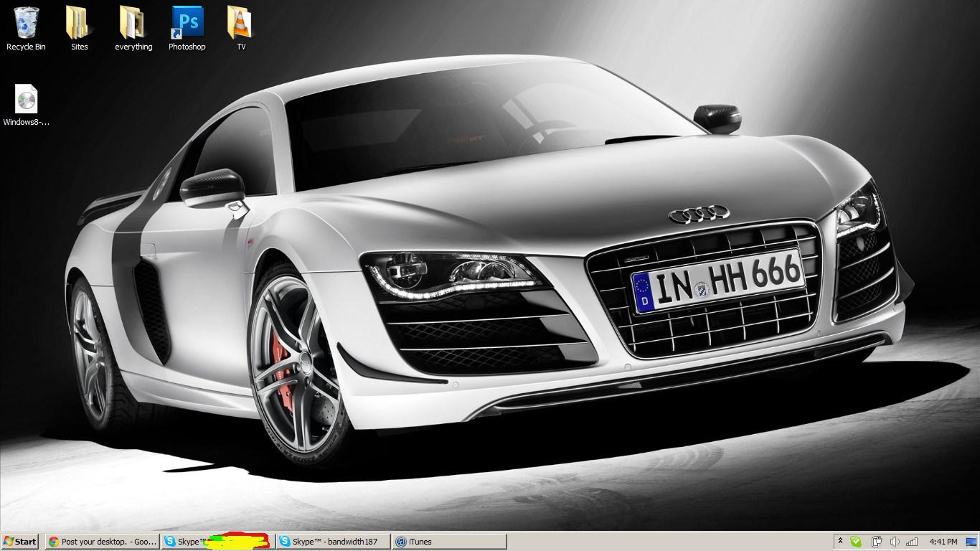Image resolution: width=980 pixels, height=551 pixels.
Task: Switch to Chrome 'Post your desktop' window
Action: click(x=103, y=542)
